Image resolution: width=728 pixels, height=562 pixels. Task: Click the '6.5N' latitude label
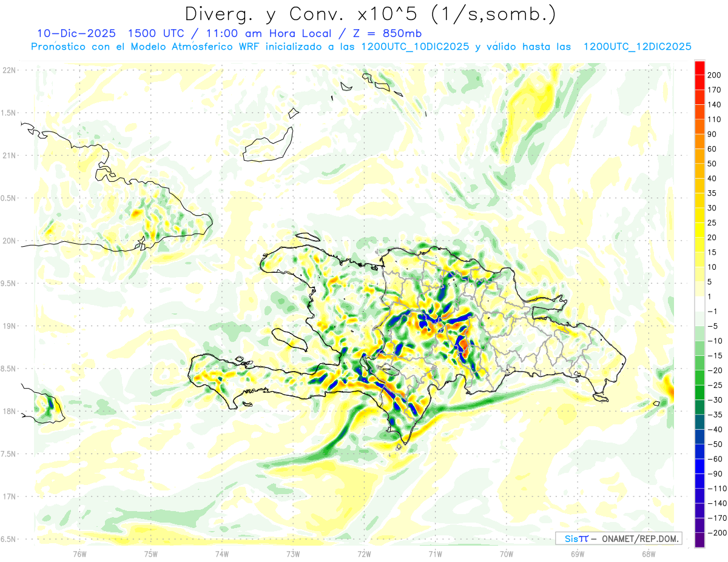(x=9, y=539)
